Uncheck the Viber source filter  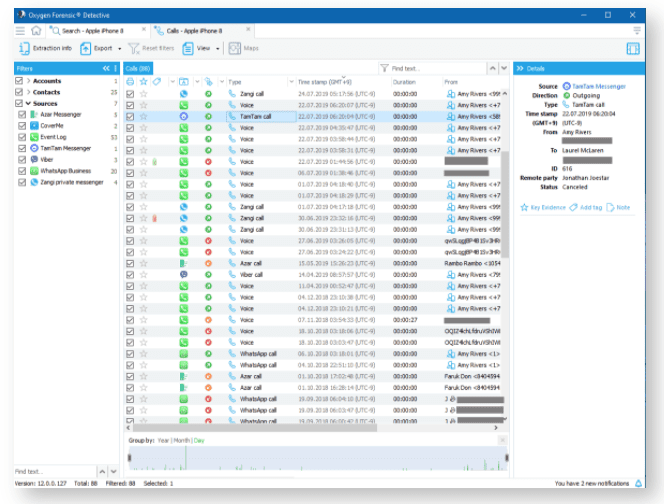(x=23, y=158)
